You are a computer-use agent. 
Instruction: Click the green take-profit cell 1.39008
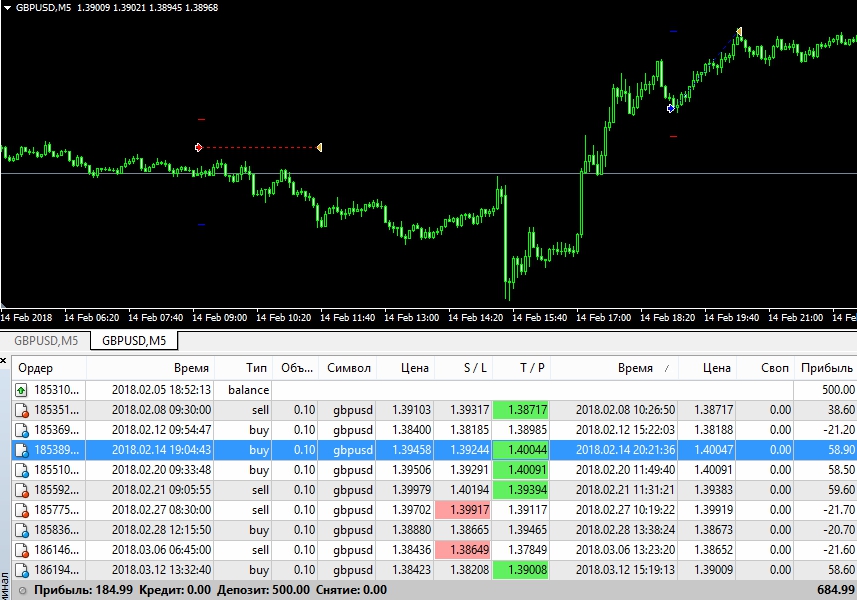(521, 570)
